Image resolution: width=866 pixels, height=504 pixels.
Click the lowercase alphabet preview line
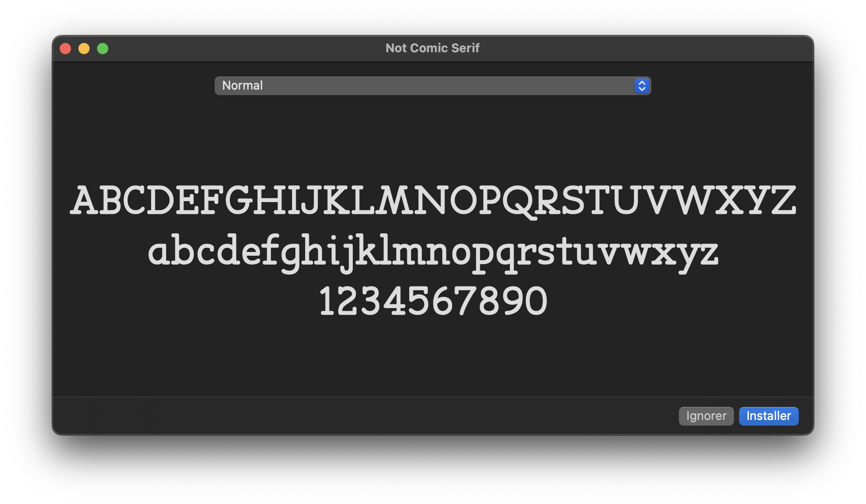[x=433, y=252]
